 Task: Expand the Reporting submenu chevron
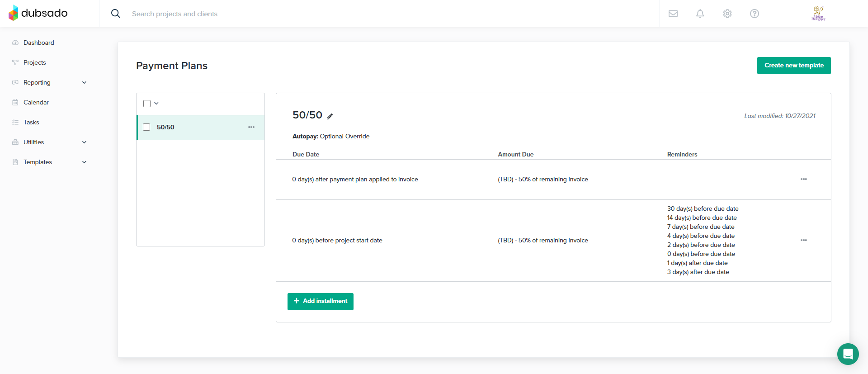click(x=84, y=82)
